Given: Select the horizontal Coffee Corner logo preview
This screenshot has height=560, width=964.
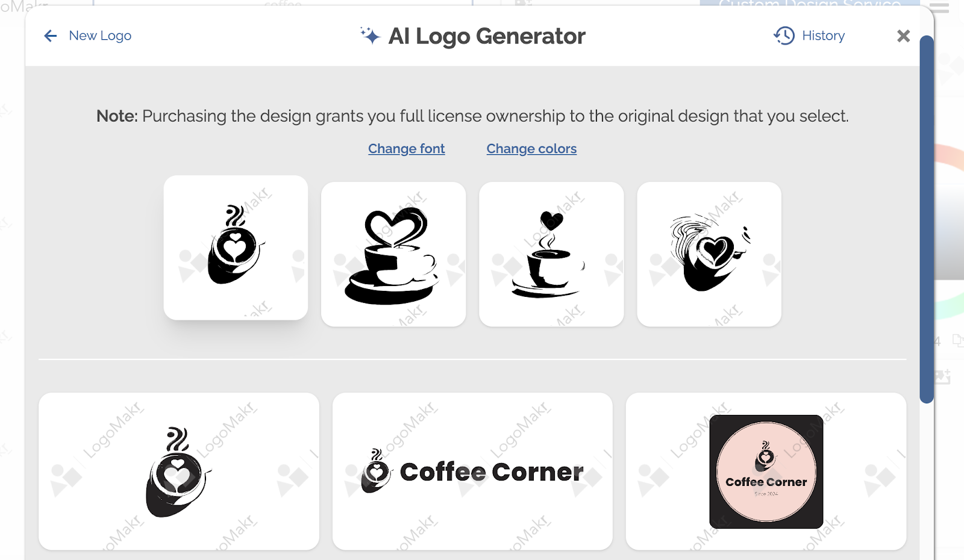Looking at the screenshot, I should point(472,471).
